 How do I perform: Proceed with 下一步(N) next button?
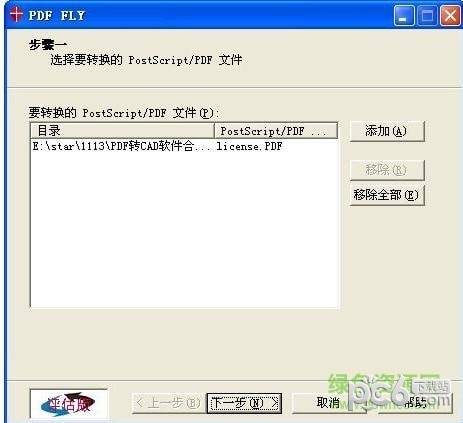[244, 403]
